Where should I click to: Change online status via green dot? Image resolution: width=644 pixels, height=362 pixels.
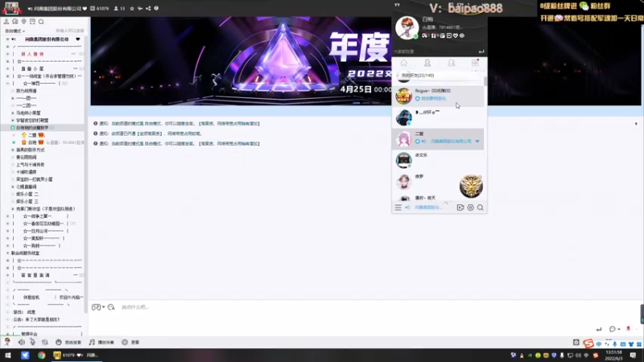pos(415,36)
